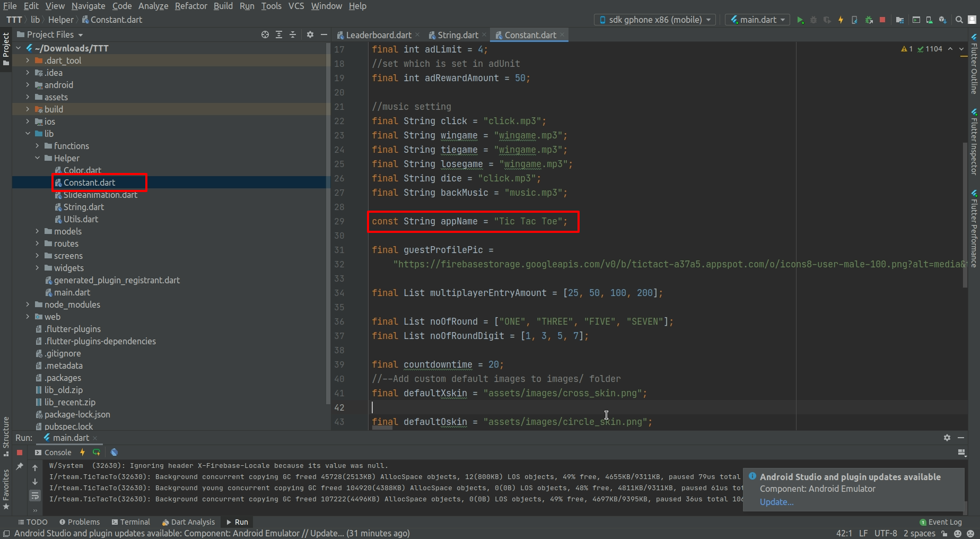The width and height of the screenshot is (980, 539).
Task: Stop the app with the red stop icon in the top toolbar
Action: [882, 20]
